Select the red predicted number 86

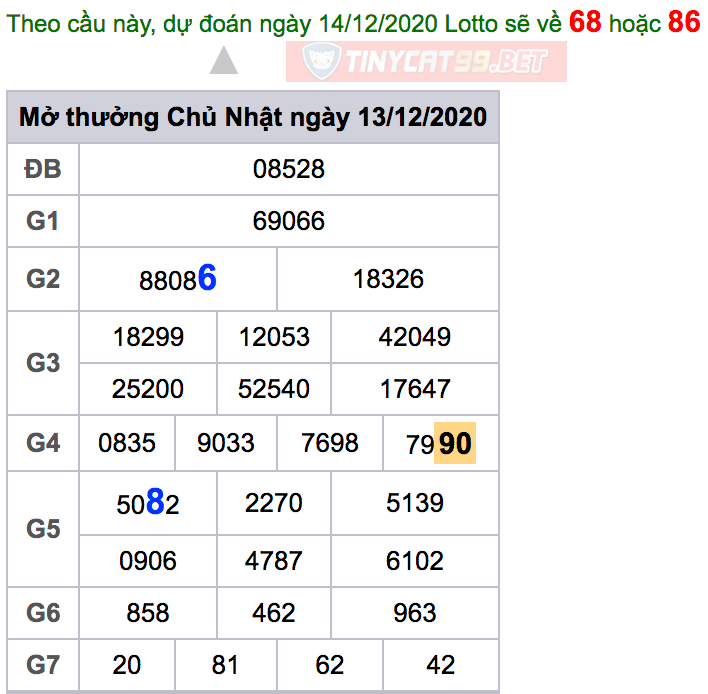click(684, 22)
